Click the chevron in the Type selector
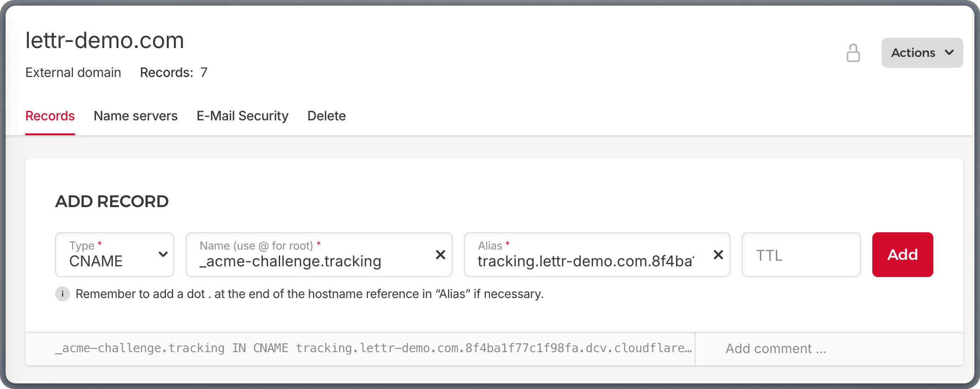The width and height of the screenshot is (980, 389). click(164, 255)
